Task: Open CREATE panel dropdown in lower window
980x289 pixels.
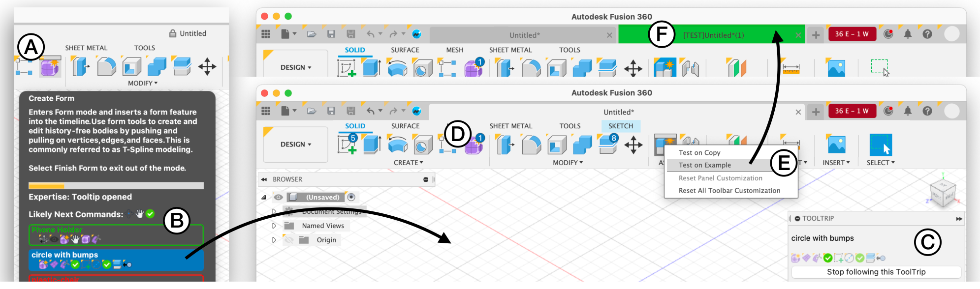Action: pyautogui.click(x=409, y=163)
